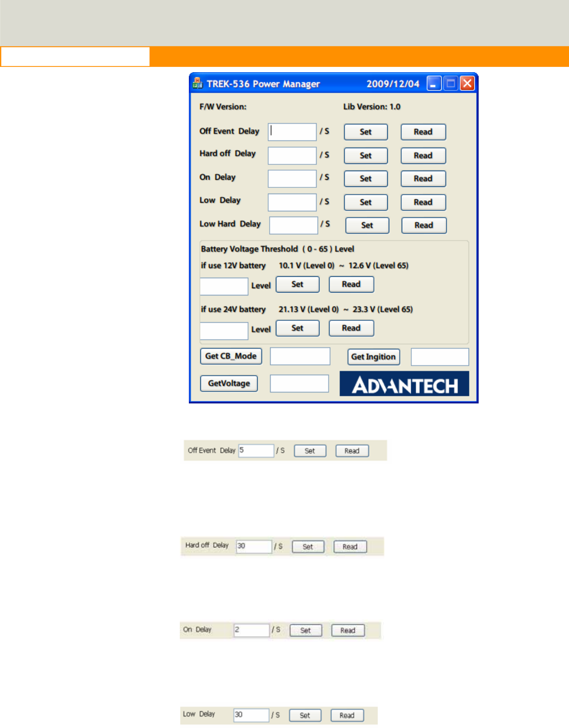The image size is (569, 728).
Task: Click the Off Event Delay field showing 5
Action: click(x=256, y=451)
